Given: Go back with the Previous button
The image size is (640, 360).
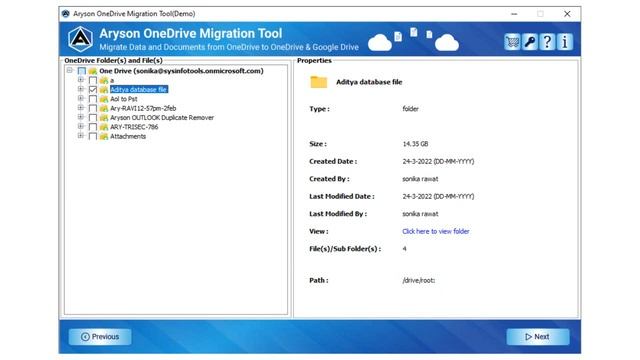Looking at the screenshot, I should pyautogui.click(x=100, y=337).
